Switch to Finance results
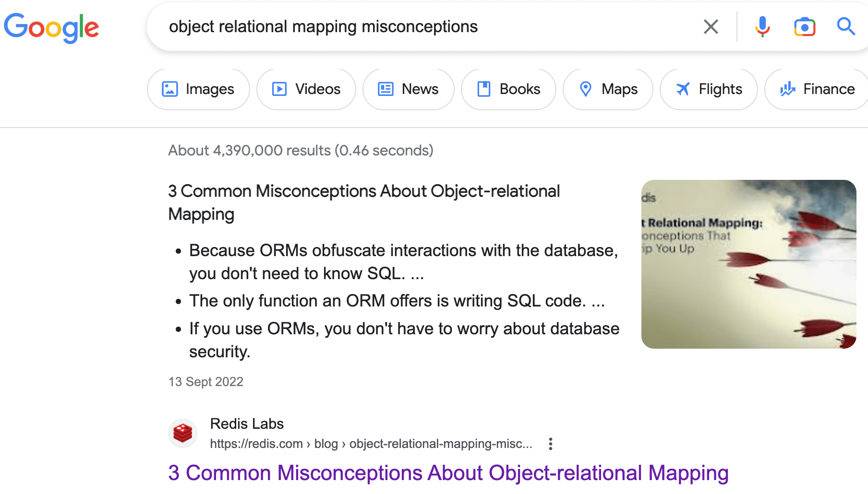The image size is (868, 494). click(x=817, y=89)
